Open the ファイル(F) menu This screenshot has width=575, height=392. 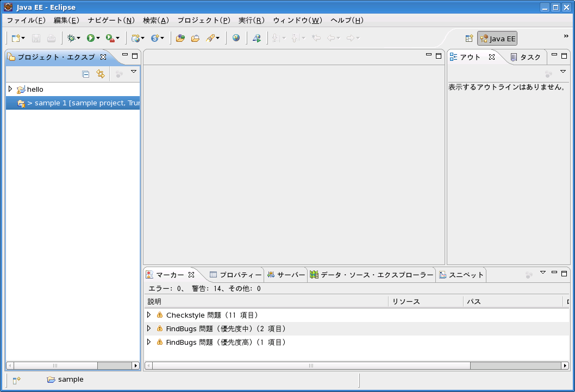pos(26,20)
